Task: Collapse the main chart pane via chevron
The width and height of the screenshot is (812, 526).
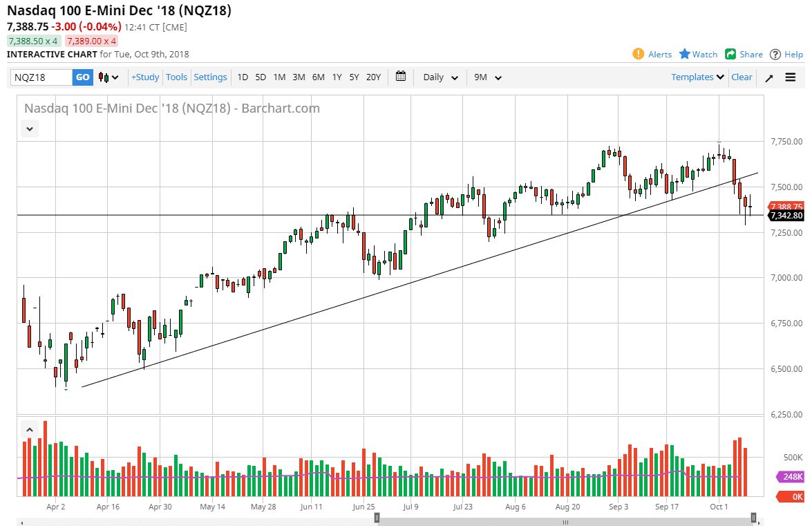Action: [29, 129]
